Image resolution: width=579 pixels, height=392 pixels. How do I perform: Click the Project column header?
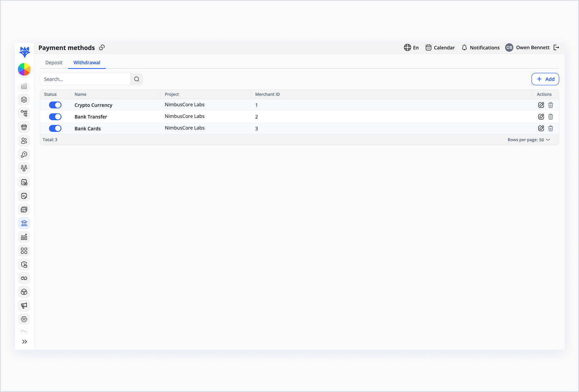172,94
